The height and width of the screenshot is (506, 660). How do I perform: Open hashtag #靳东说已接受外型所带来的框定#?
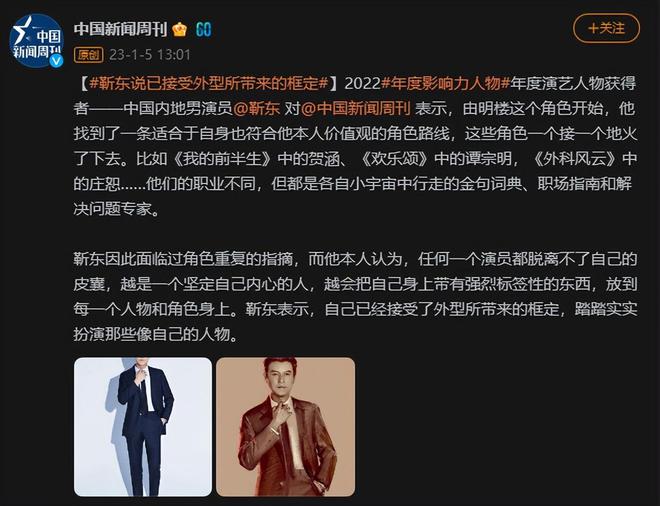click(208, 83)
